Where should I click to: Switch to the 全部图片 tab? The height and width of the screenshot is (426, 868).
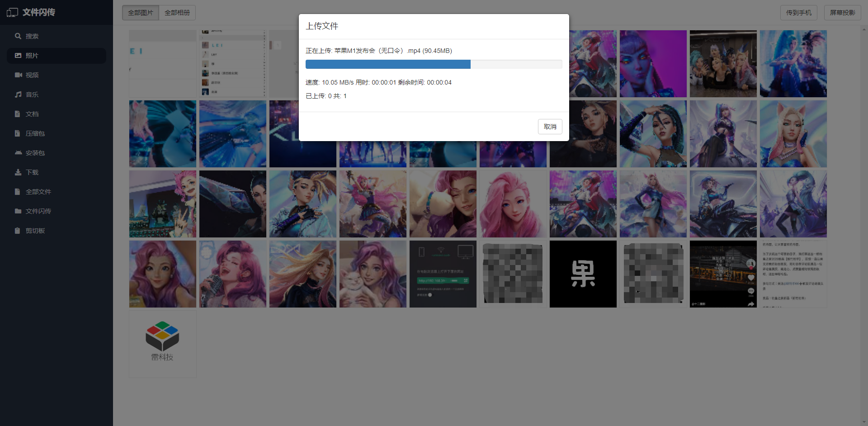[x=141, y=13]
